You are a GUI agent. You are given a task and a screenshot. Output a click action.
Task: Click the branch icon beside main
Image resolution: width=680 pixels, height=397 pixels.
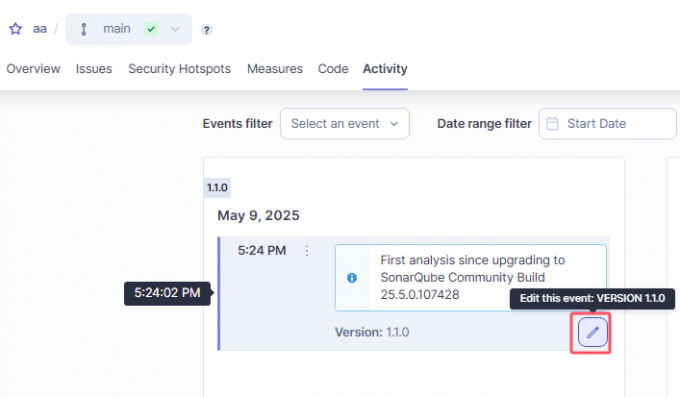tap(84, 30)
